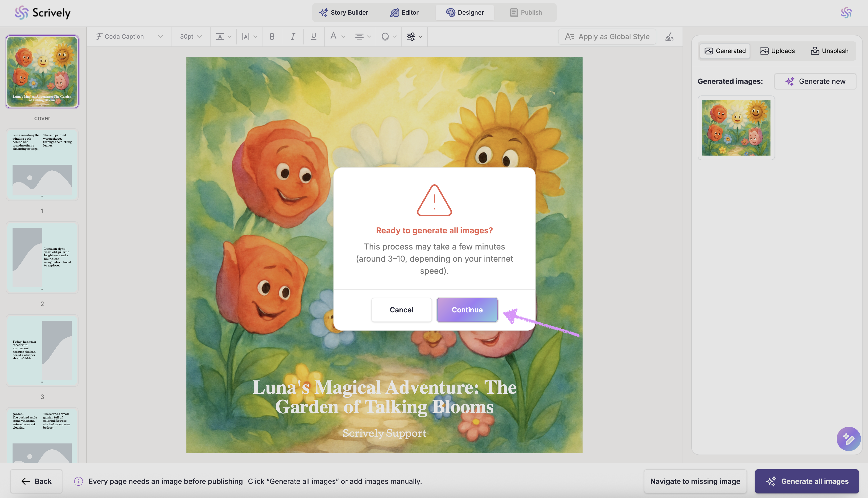Open the advanced text settings sliders dropdown
Viewport: 868px width, 498px height.
414,37
